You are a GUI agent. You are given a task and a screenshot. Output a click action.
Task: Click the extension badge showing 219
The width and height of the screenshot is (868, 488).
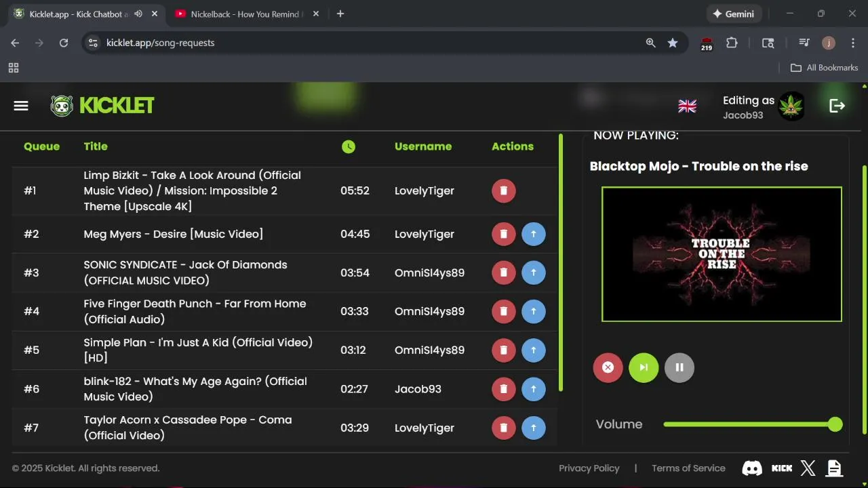[707, 43]
